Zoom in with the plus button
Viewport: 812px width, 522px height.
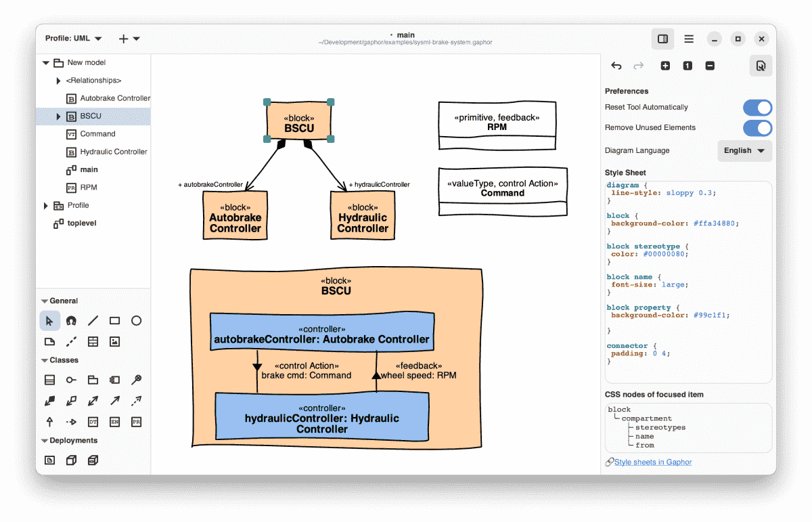click(x=665, y=66)
